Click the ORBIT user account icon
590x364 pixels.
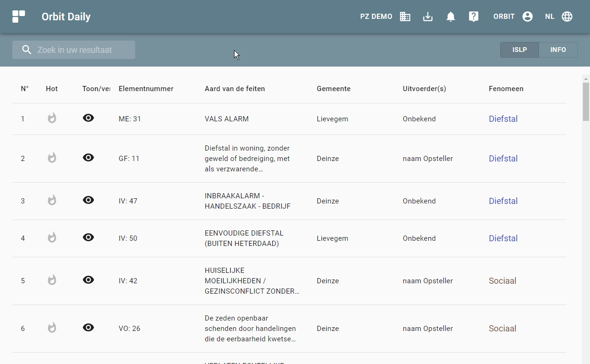tap(528, 17)
